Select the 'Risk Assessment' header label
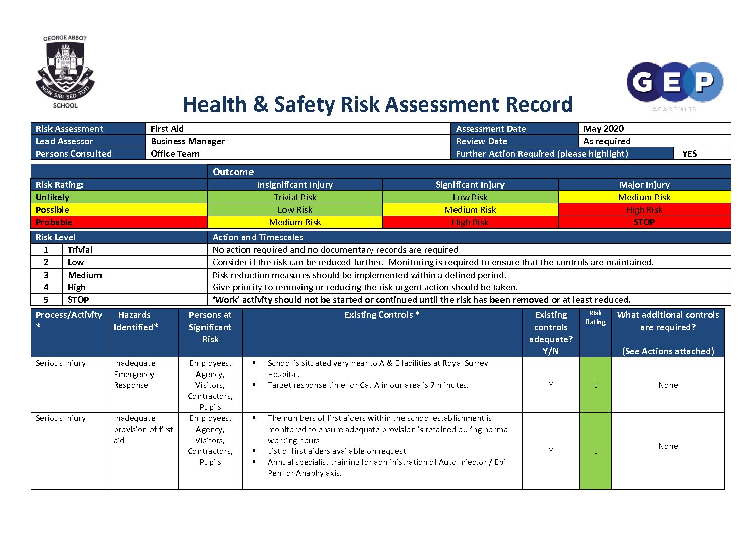This screenshot has height=534, width=756. tap(69, 129)
